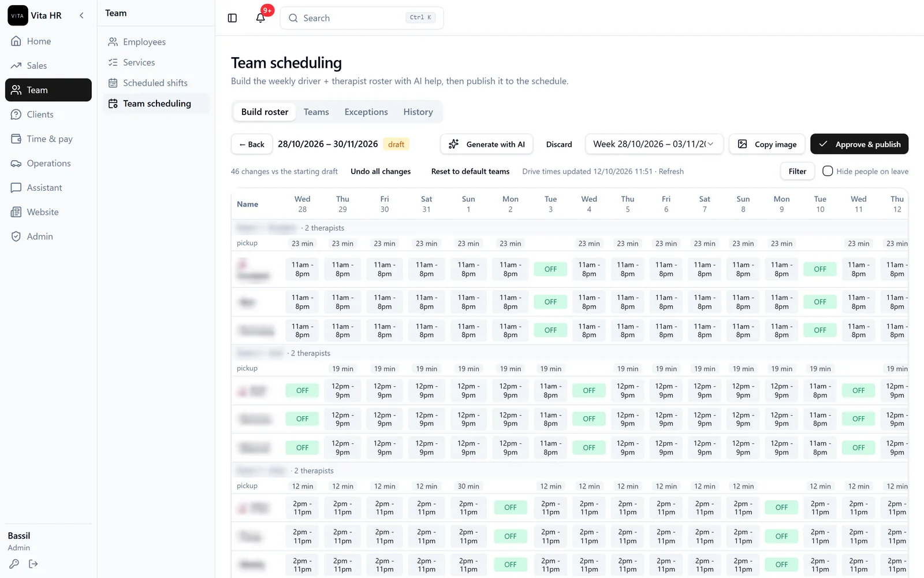Open the Operations section

click(x=49, y=163)
